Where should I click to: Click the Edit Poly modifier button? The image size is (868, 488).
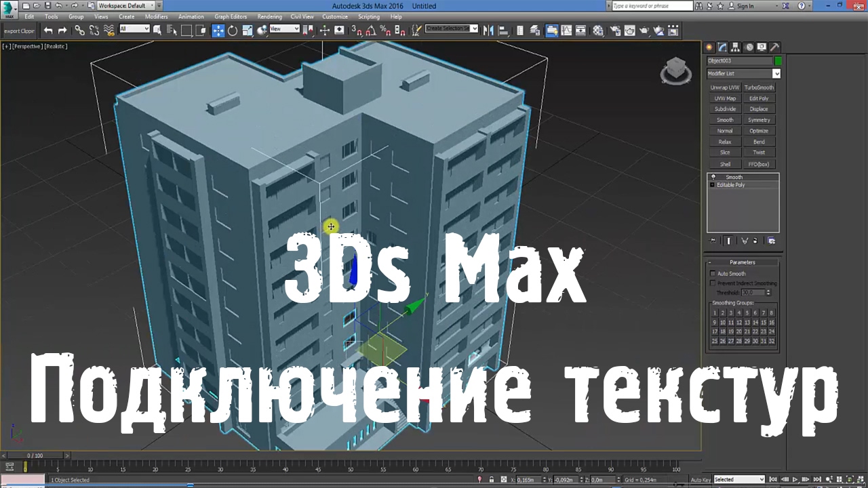point(759,98)
